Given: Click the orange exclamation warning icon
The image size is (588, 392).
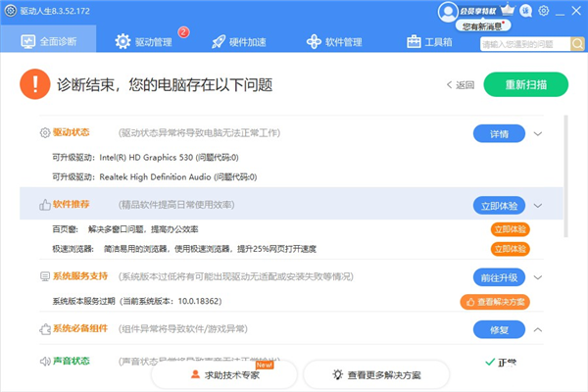Looking at the screenshot, I should point(35,84).
